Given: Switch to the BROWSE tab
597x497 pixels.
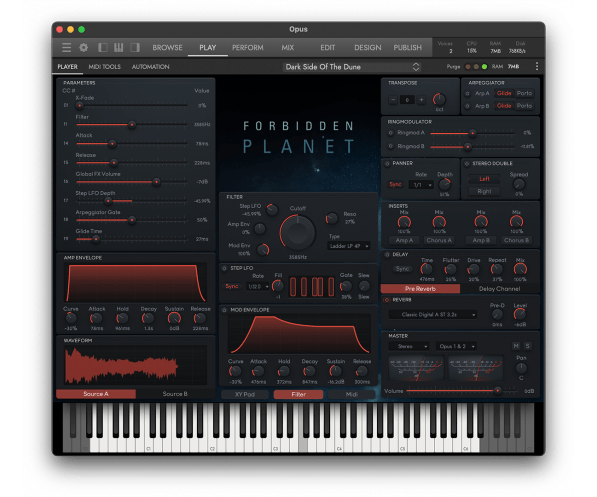Looking at the screenshot, I should 168,48.
